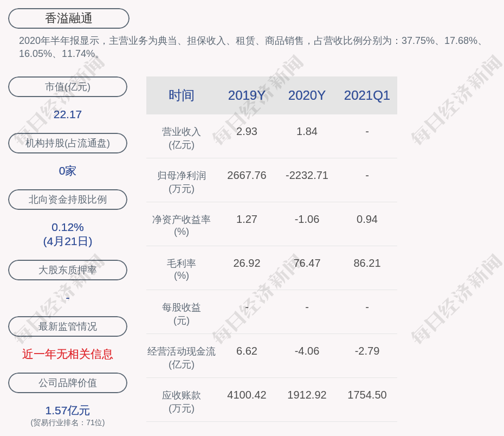Select the 4100.42 receivables cell
Viewport: 504px width, 436px height.
click(x=247, y=395)
